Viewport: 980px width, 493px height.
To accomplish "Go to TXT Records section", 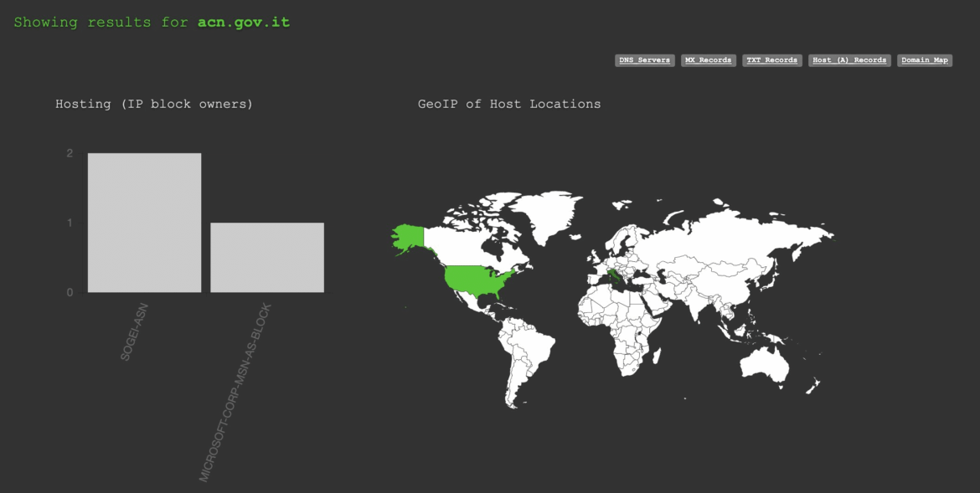I will (771, 60).
